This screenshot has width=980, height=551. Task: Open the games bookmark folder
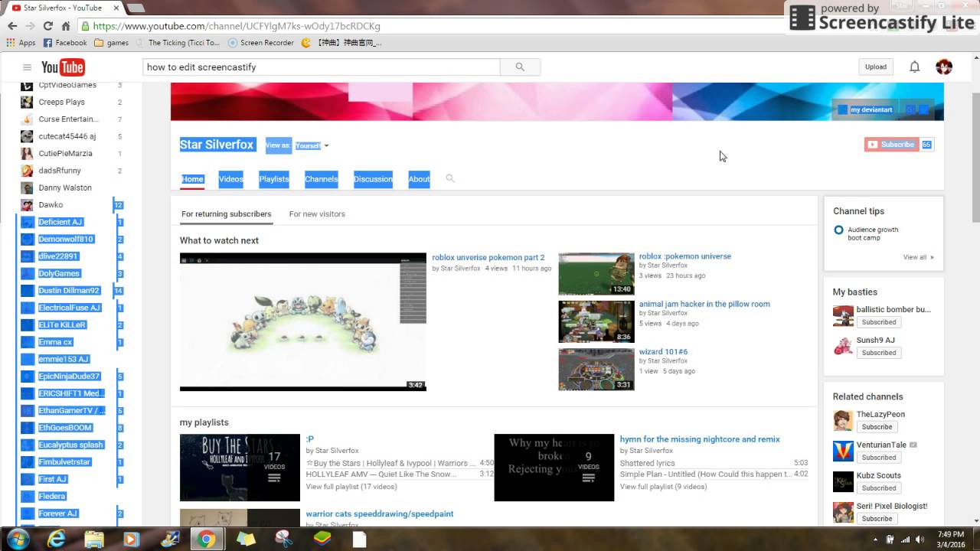point(112,43)
